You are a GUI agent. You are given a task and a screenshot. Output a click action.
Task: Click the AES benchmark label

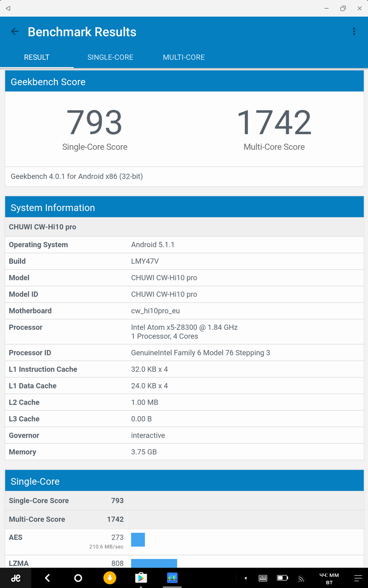[x=16, y=537]
